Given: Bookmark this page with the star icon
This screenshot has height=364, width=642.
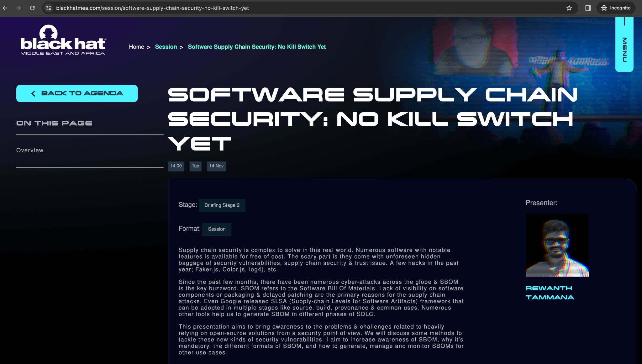Looking at the screenshot, I should point(569,8).
